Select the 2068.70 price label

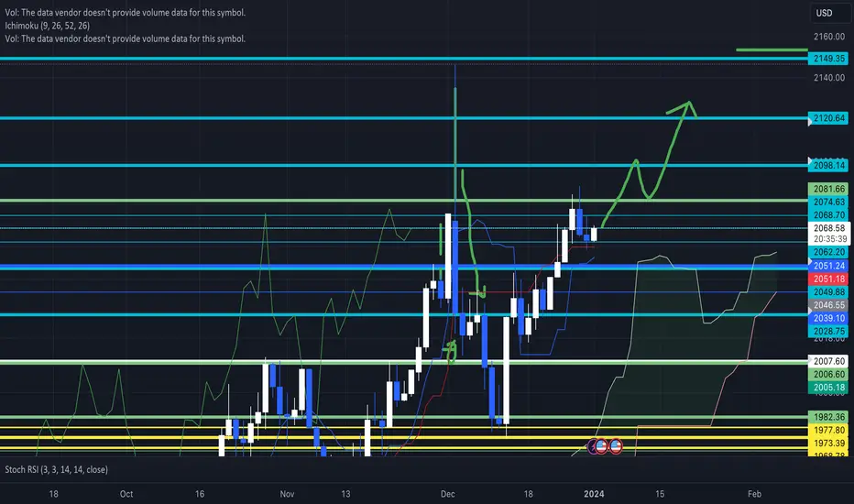pos(827,215)
